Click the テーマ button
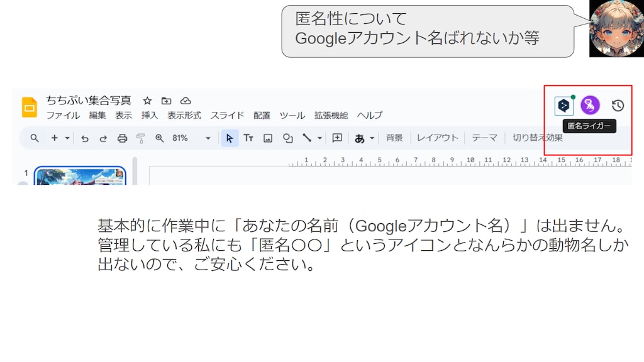This screenshot has width=644, height=362. click(x=484, y=138)
